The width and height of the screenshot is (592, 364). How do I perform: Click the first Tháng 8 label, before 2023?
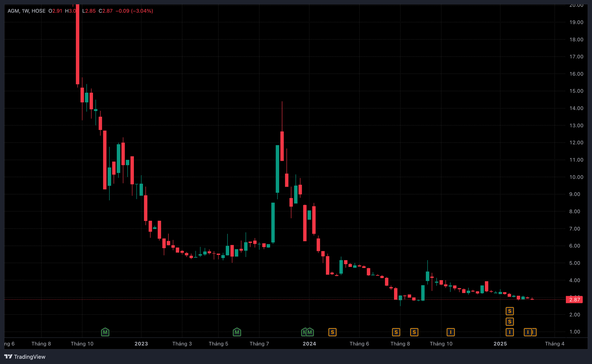click(41, 343)
